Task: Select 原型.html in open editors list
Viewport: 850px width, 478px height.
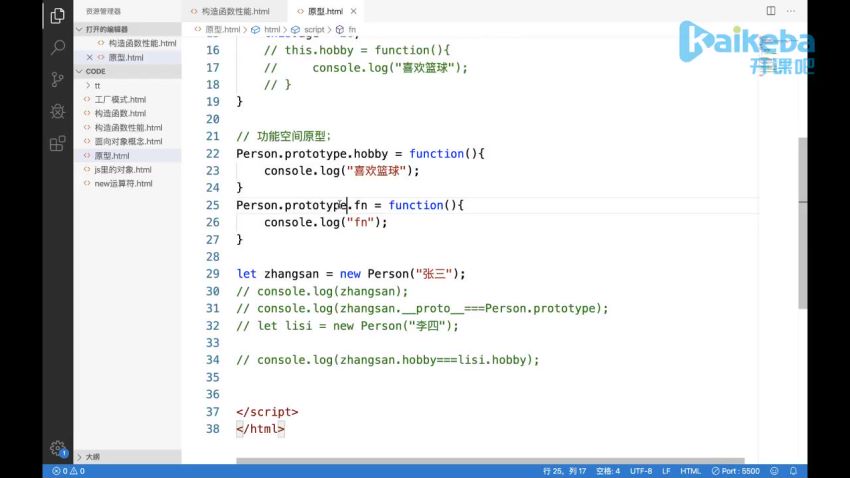Action: pyautogui.click(x=128, y=57)
